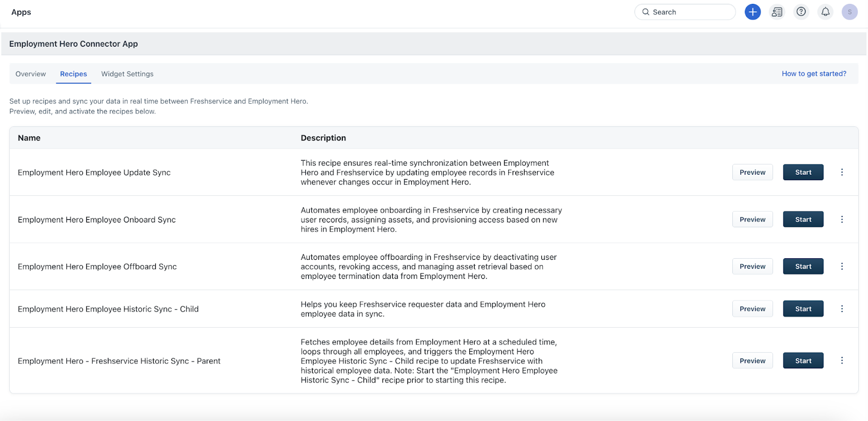Click 'Employment Hero Employee Update Sync' name
This screenshot has height=421, width=868.
coord(94,173)
